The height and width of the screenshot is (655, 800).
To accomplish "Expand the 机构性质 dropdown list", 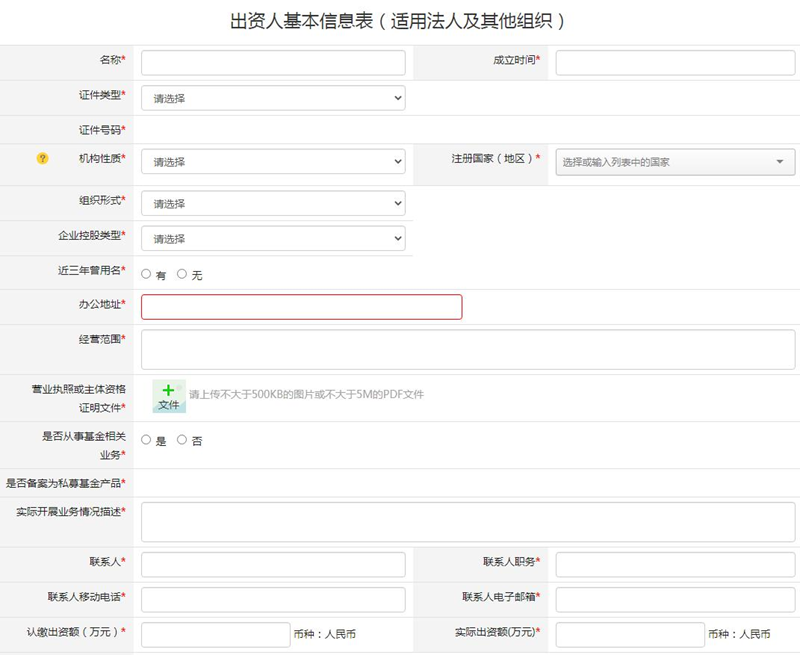I will pyautogui.click(x=273, y=161).
